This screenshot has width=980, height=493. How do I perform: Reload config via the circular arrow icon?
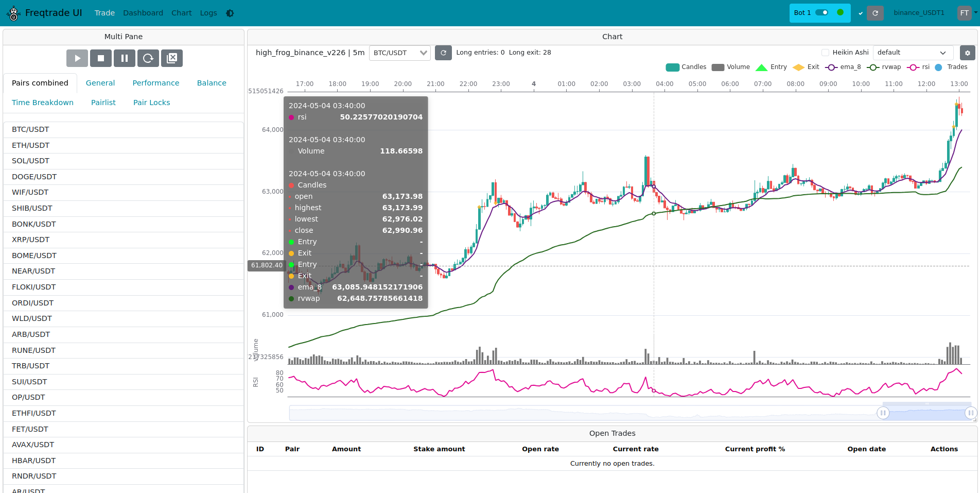click(148, 58)
